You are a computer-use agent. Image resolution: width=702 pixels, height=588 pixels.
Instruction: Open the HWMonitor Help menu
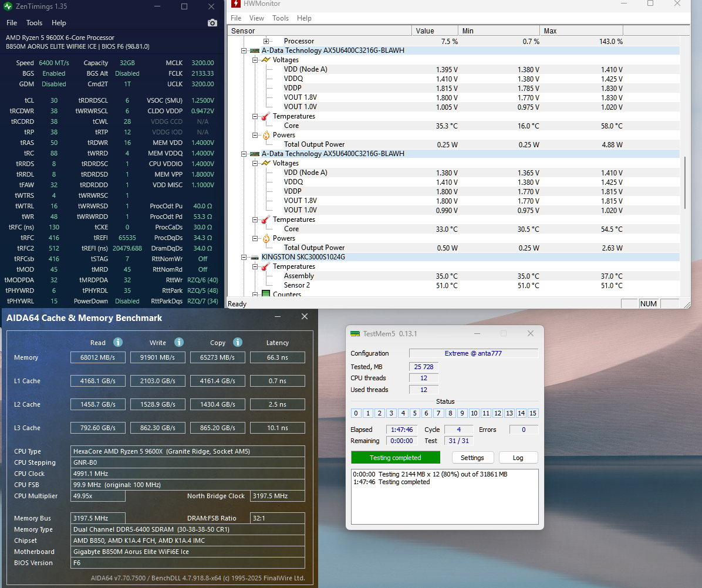click(x=304, y=18)
